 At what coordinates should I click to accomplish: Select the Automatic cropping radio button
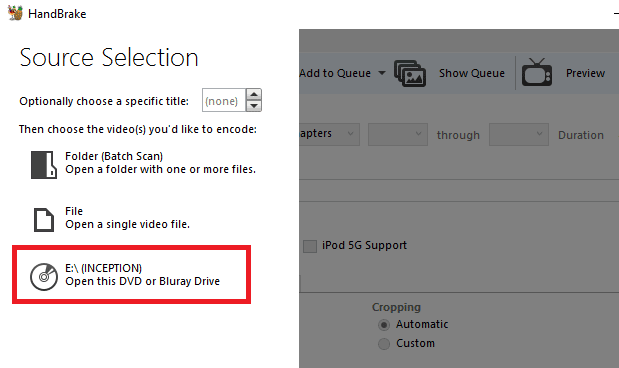[384, 325]
